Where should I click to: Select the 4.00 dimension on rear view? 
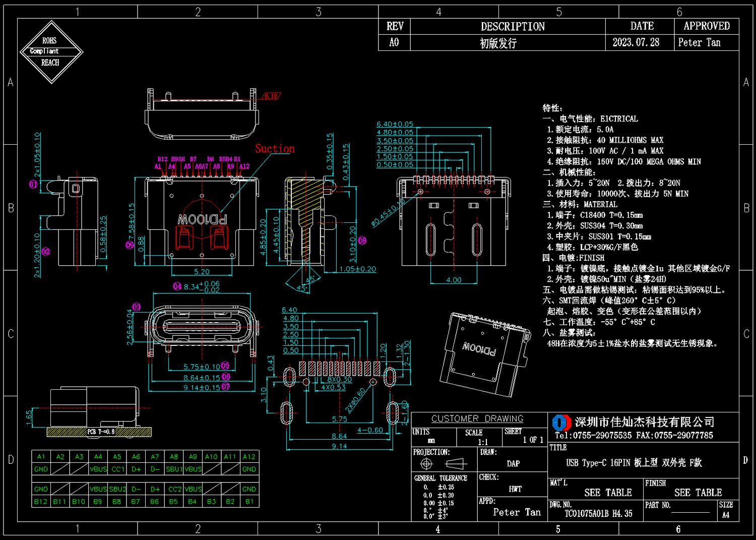(x=454, y=280)
